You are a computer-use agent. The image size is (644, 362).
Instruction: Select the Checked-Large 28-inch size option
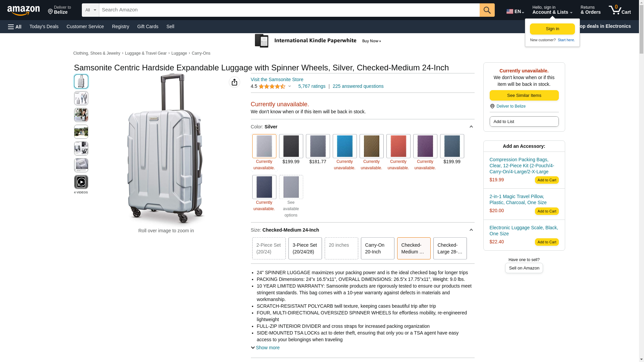click(450, 248)
